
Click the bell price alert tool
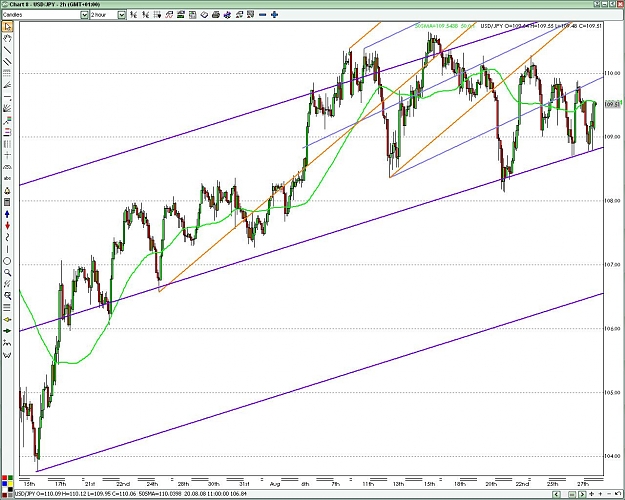click(x=7, y=191)
